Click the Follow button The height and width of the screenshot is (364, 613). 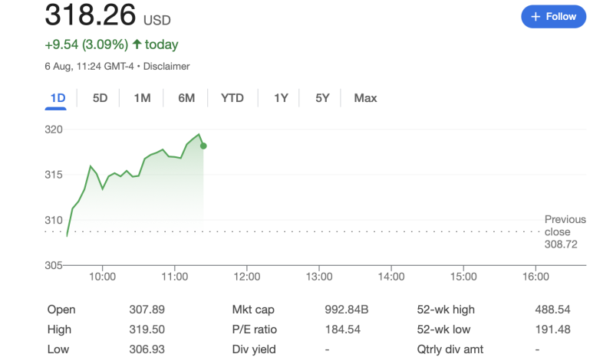pyautogui.click(x=553, y=16)
